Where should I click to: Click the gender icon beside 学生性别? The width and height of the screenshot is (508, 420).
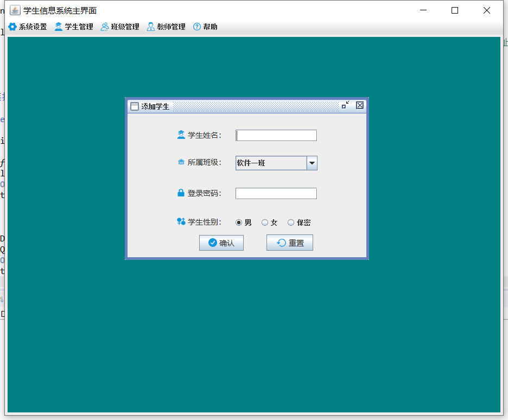click(181, 222)
